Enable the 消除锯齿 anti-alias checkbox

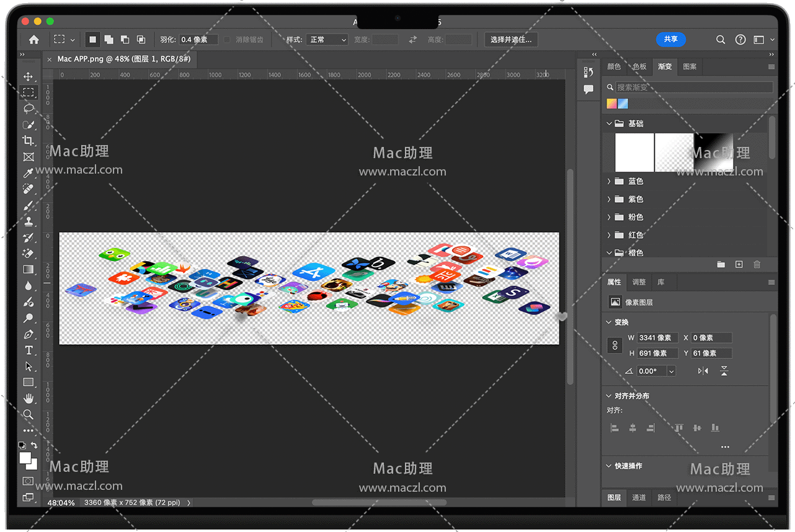point(227,40)
